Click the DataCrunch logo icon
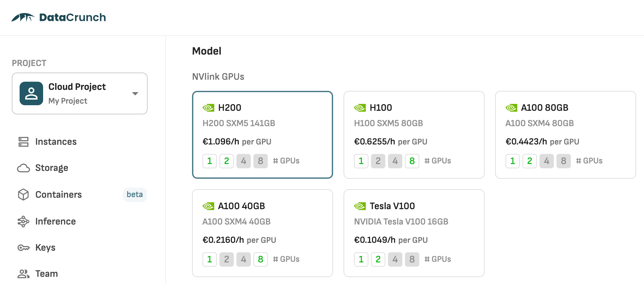This screenshot has width=644, height=283. [23, 17]
